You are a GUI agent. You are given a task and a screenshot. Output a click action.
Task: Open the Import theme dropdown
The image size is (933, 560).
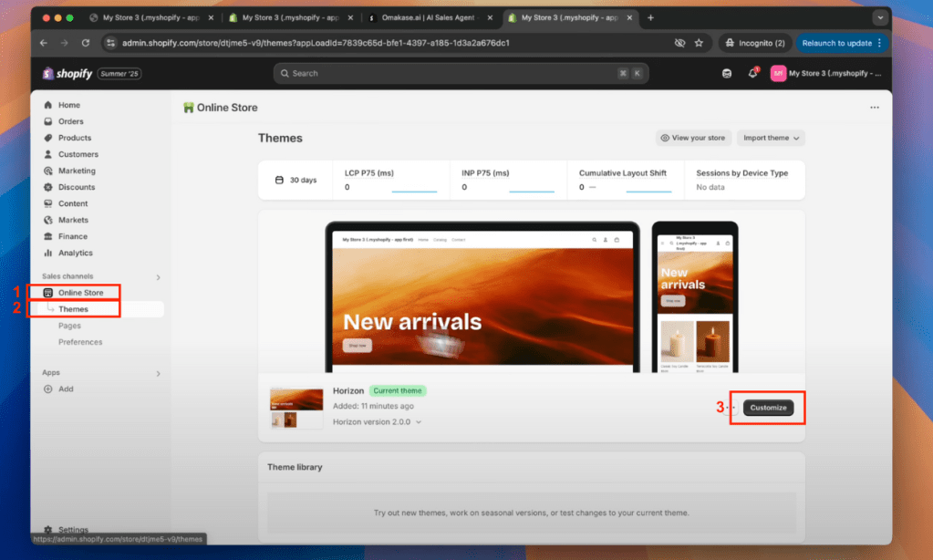tap(771, 138)
